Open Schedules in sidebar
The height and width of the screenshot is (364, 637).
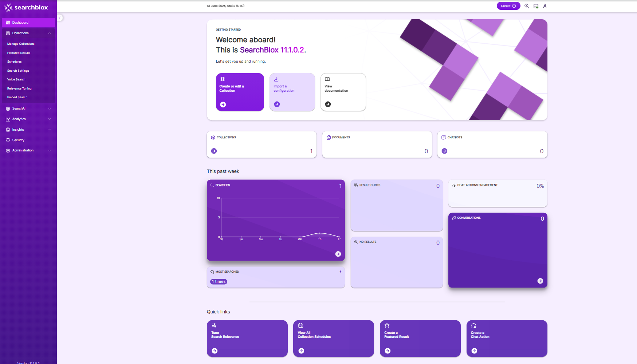(14, 62)
